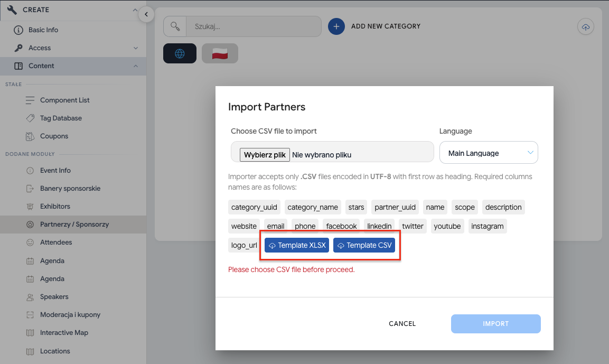
Task: Click the Coupons icon
Action: [x=30, y=136]
